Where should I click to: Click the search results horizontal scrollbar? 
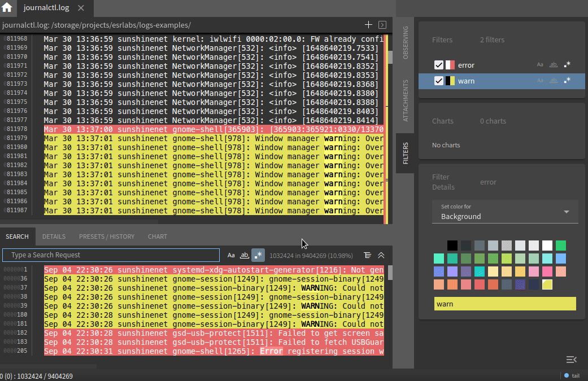click(48, 366)
